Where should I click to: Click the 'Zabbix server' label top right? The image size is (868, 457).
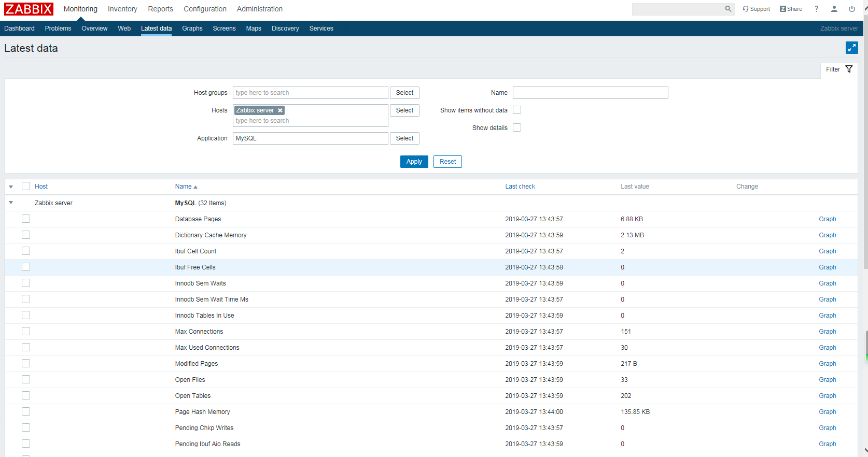pos(839,28)
